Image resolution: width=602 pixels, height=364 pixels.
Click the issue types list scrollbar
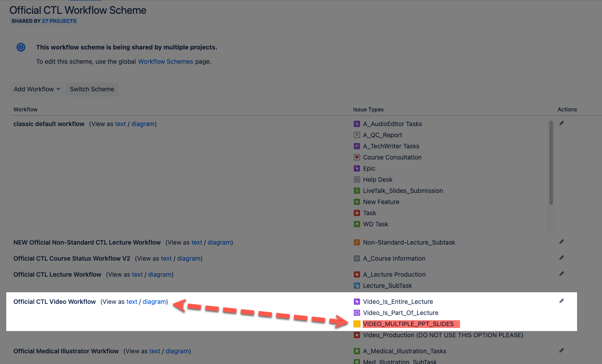click(x=551, y=163)
